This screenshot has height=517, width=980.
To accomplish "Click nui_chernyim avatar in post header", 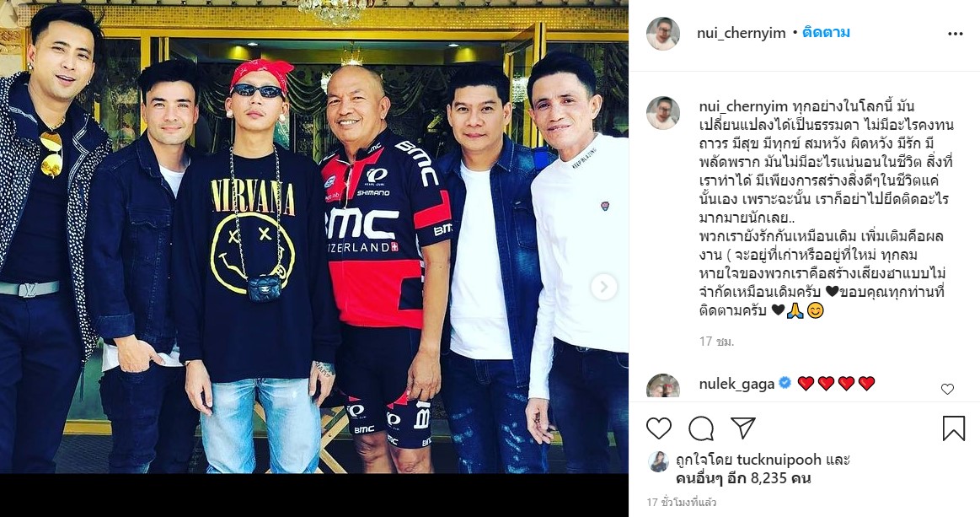I will click(663, 34).
